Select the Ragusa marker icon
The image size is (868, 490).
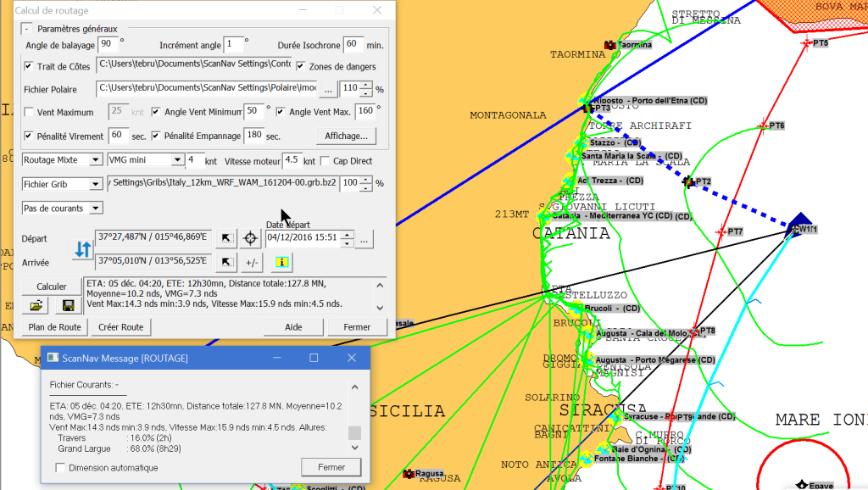point(409,473)
